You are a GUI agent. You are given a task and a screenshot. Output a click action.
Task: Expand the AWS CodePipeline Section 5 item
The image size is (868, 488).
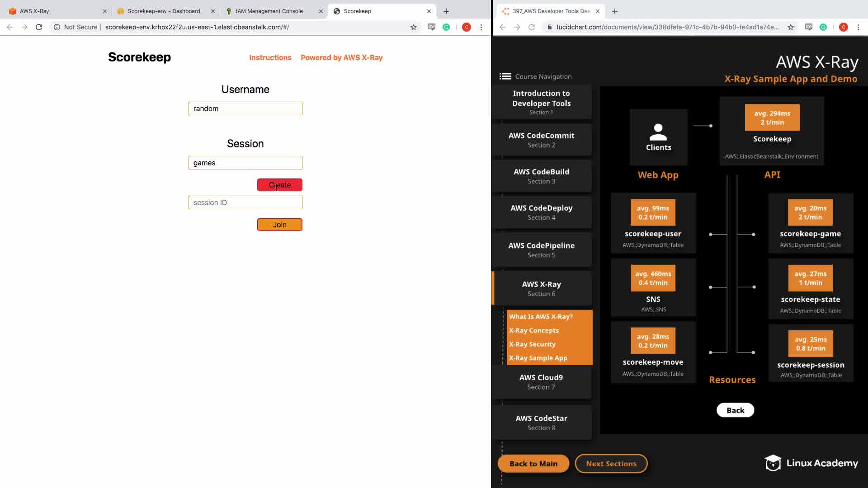[x=541, y=249]
